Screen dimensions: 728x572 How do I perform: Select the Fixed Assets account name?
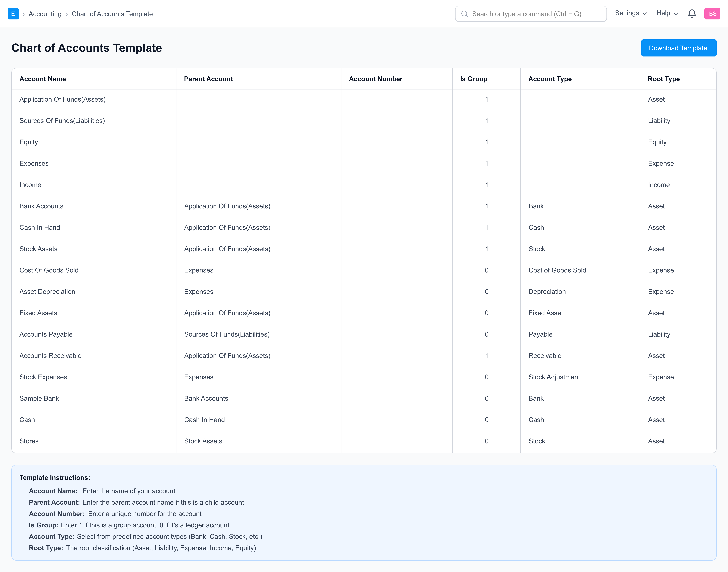point(38,313)
